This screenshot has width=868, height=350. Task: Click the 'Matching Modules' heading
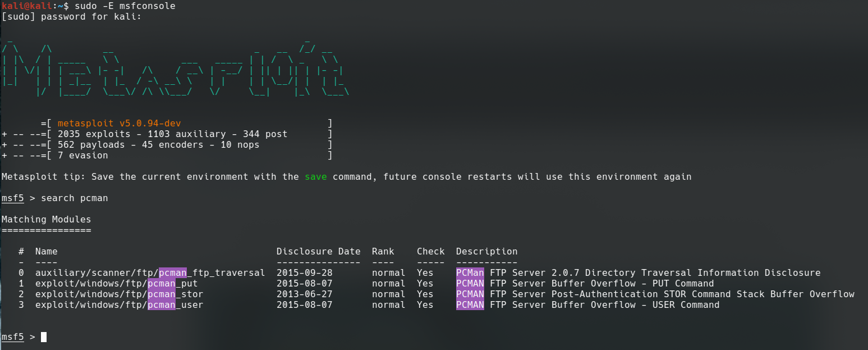46,220
